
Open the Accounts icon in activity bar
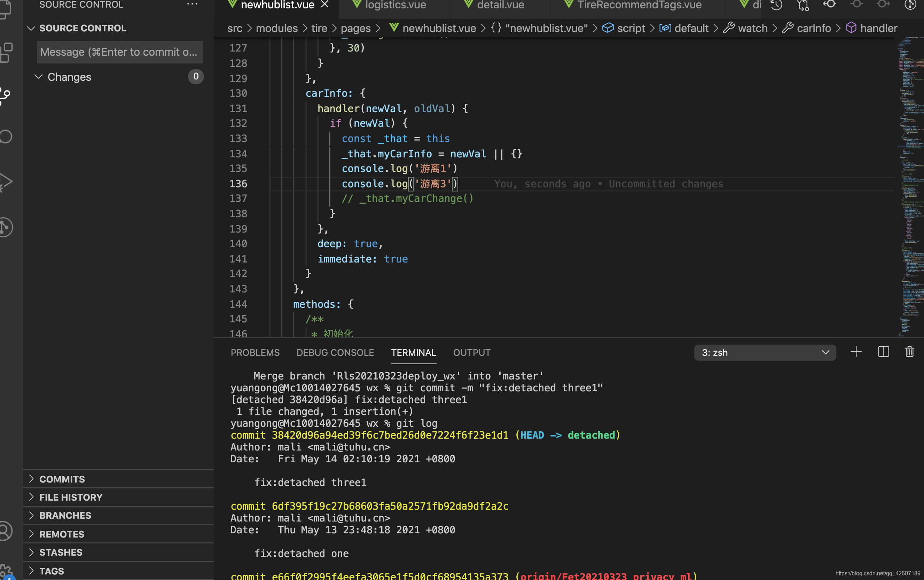click(5, 531)
